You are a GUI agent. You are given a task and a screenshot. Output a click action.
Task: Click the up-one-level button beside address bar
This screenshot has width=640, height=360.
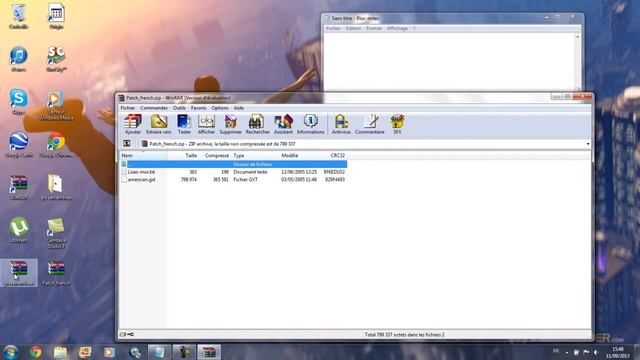pos(127,144)
